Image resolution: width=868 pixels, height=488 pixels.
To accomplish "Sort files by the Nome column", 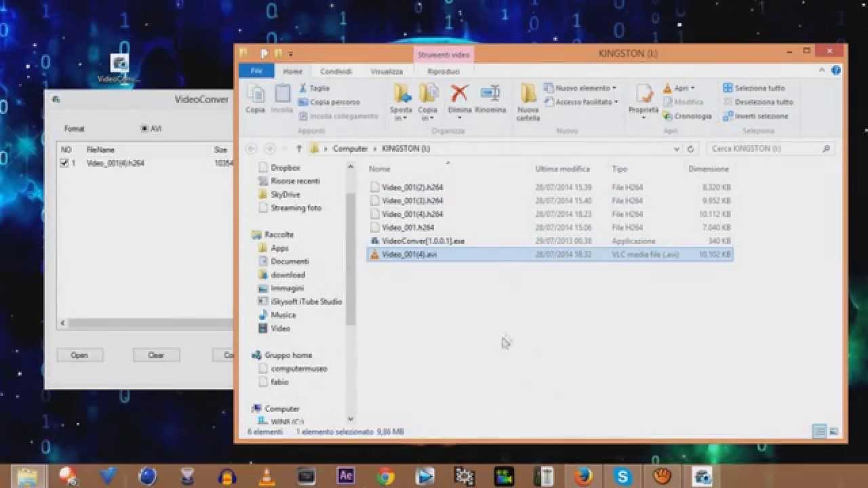I will [380, 169].
